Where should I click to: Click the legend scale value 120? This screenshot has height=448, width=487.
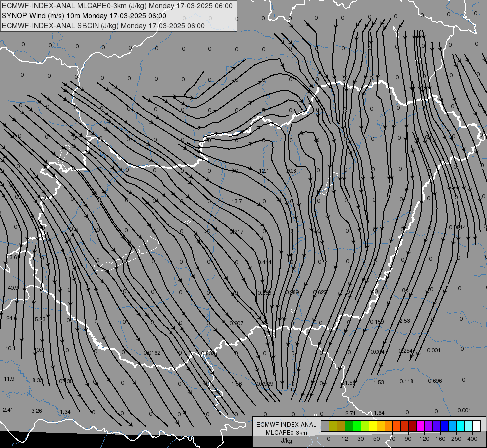[x=424, y=439]
